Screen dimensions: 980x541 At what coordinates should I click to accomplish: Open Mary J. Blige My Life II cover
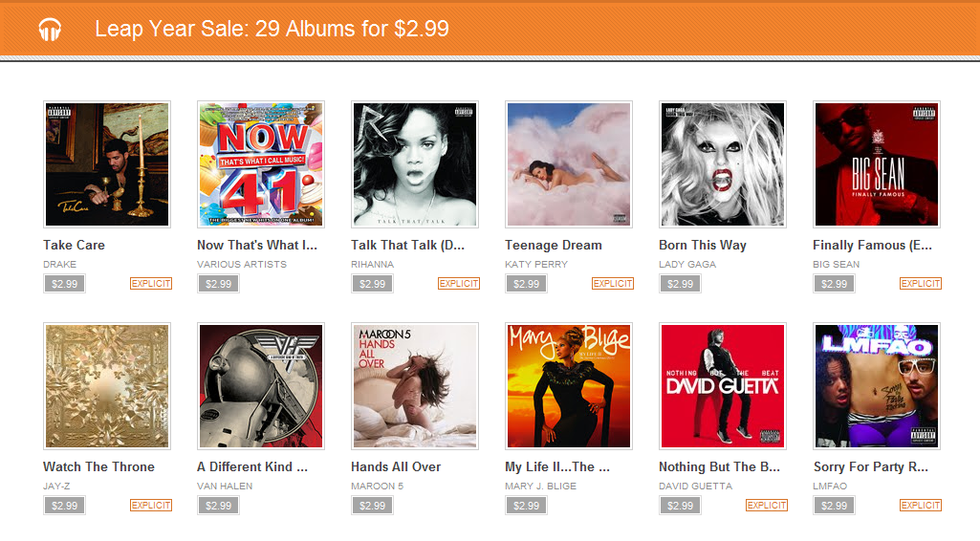tap(569, 386)
